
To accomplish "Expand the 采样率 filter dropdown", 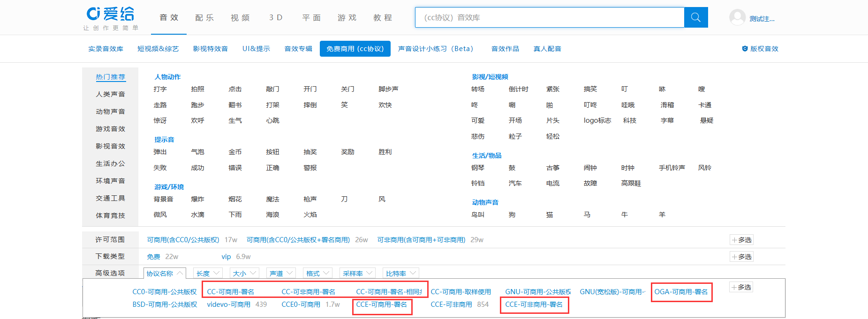I will click(357, 273).
